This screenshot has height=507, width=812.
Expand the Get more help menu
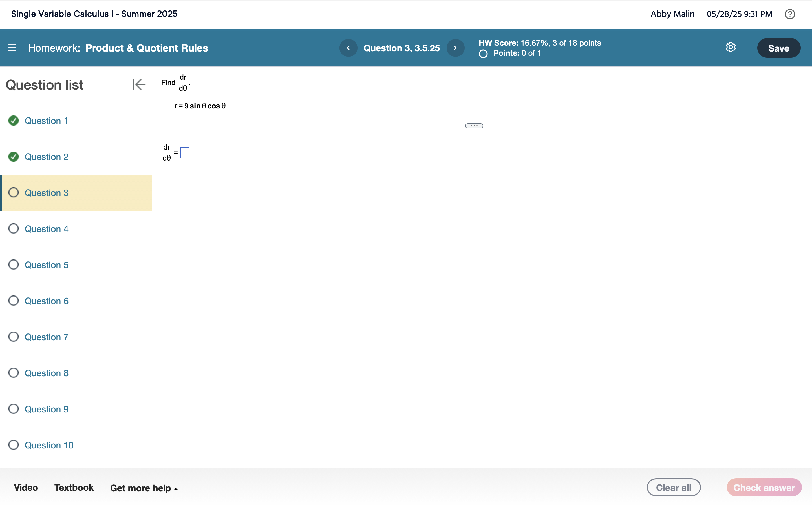[x=144, y=488]
